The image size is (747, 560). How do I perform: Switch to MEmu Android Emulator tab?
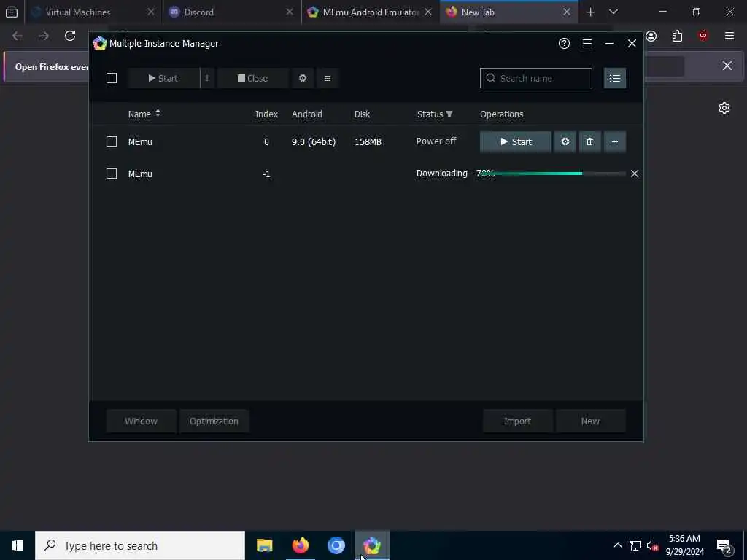tap(370, 12)
